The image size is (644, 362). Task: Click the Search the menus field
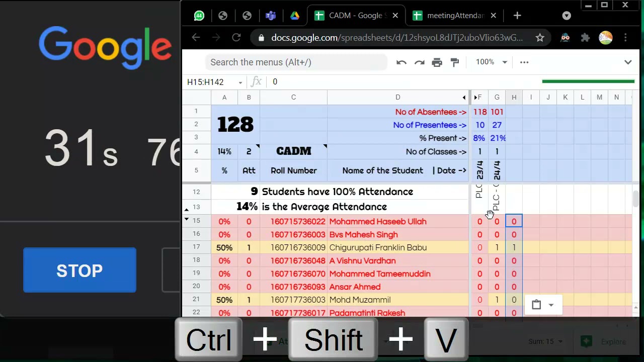pyautogui.click(x=296, y=62)
